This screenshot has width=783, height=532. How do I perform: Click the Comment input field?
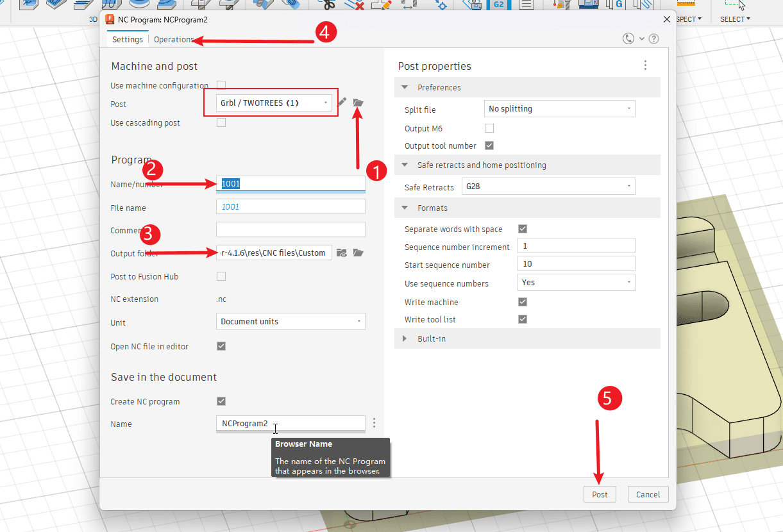coord(290,229)
